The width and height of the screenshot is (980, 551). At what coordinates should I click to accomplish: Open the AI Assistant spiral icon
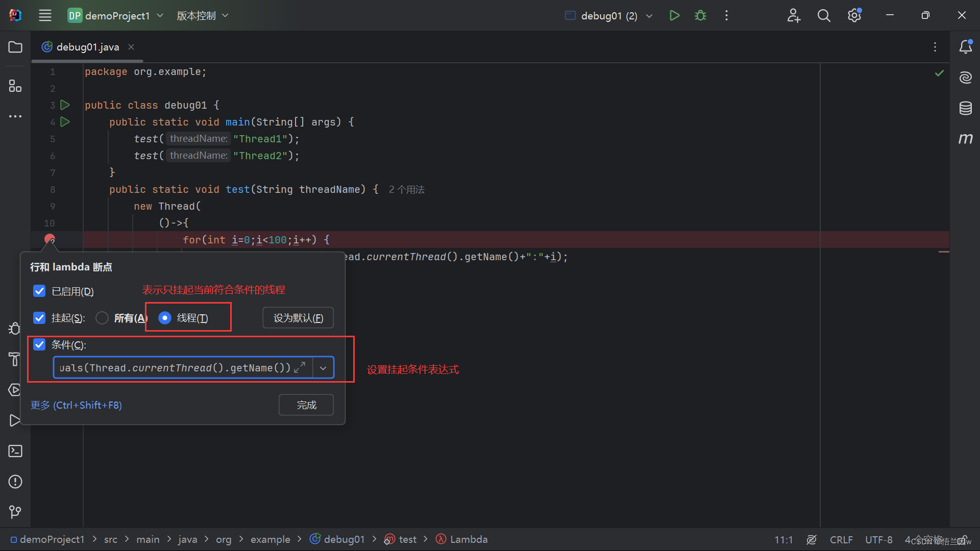point(965,78)
